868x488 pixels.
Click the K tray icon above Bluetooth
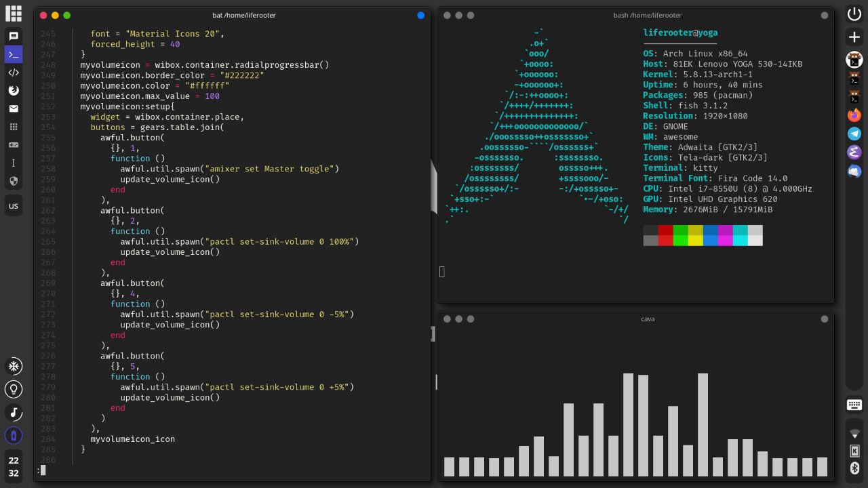click(x=854, y=451)
